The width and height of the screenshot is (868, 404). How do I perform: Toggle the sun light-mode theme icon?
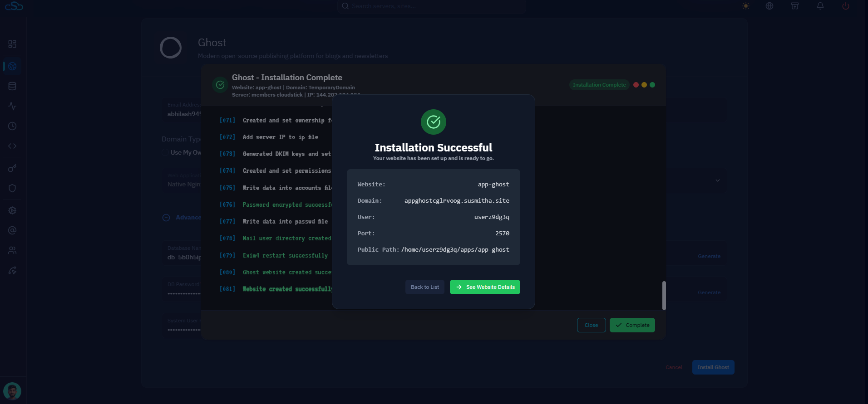tap(746, 6)
